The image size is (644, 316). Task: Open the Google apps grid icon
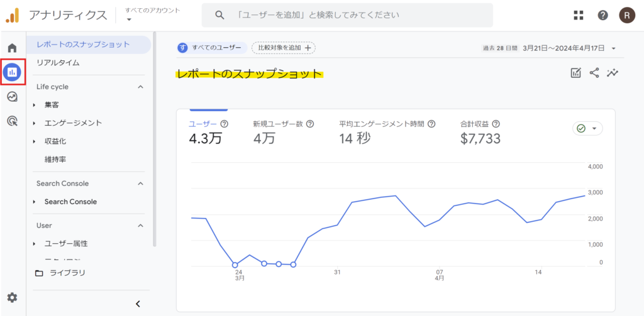pyautogui.click(x=579, y=15)
